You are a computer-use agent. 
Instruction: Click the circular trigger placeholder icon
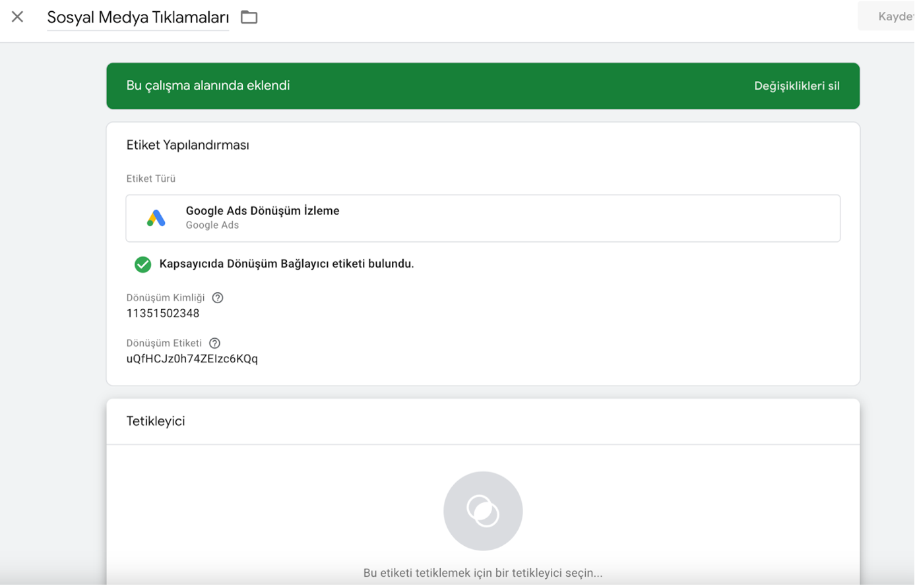(483, 511)
